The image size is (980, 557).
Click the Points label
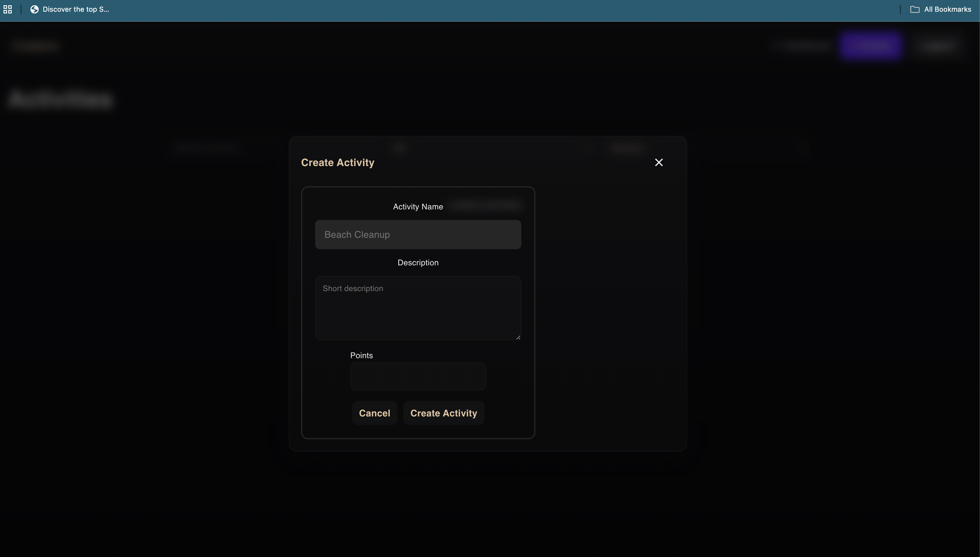pos(361,356)
